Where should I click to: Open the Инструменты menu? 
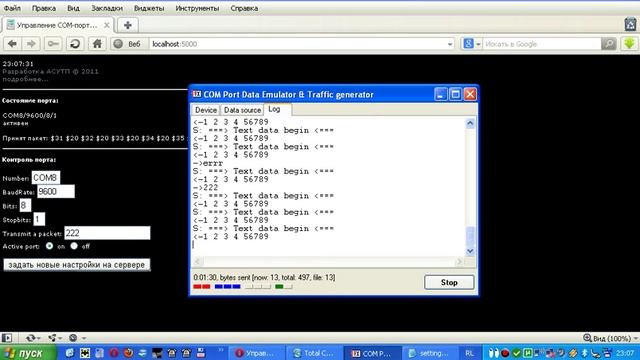point(197,8)
